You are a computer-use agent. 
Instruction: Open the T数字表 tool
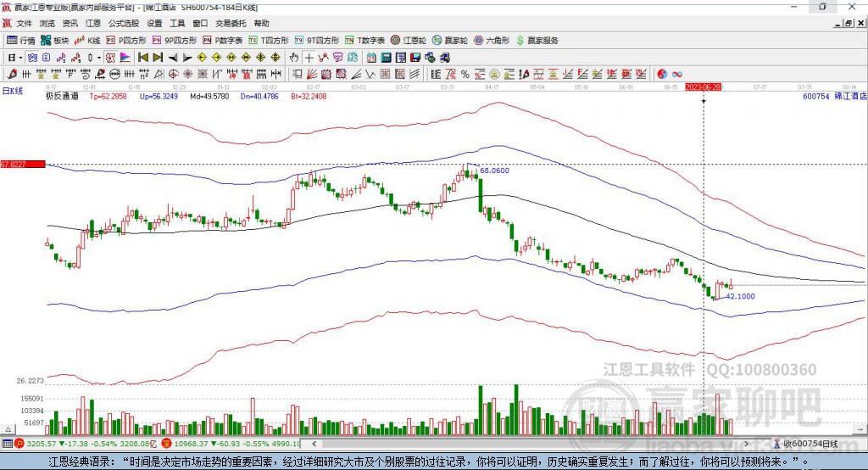point(364,41)
